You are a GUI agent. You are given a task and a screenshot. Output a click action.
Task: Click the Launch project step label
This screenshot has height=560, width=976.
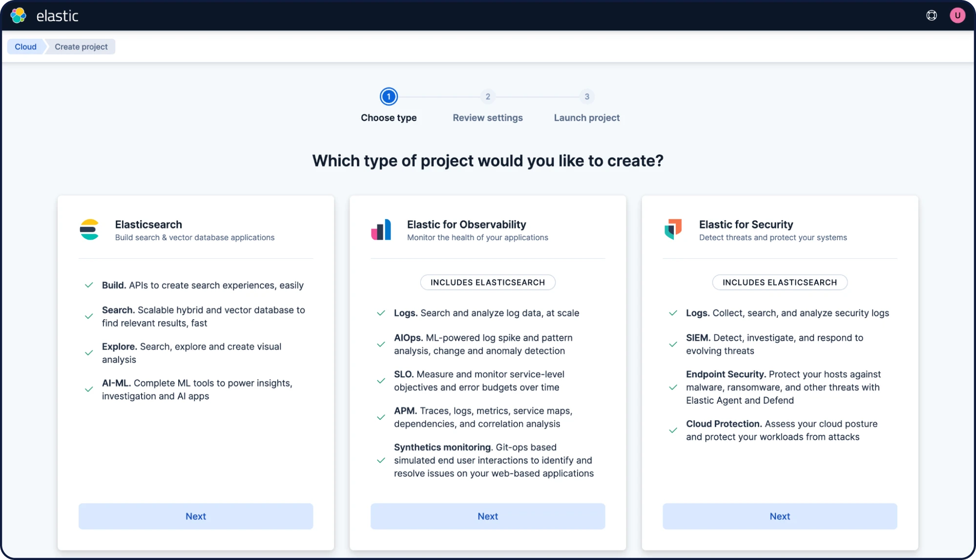pos(587,118)
